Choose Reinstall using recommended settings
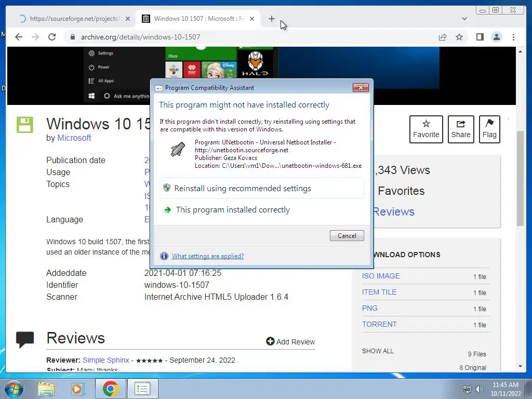The width and height of the screenshot is (532, 399). click(x=262, y=188)
